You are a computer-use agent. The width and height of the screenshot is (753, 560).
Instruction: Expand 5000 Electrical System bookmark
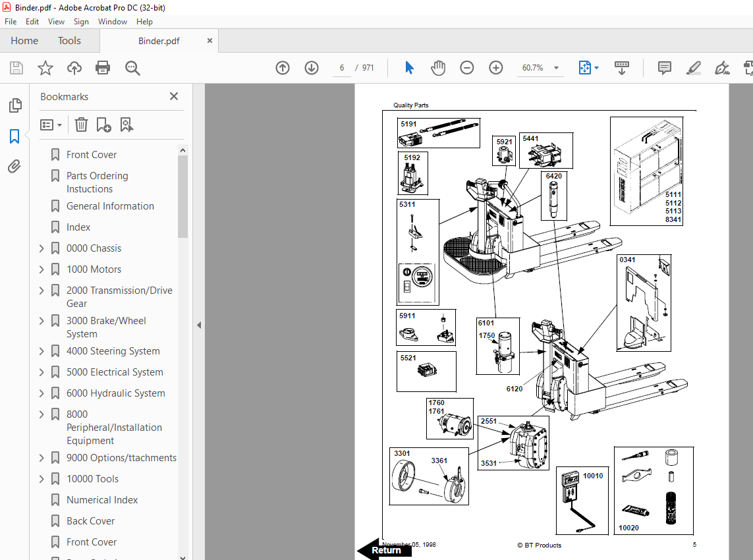(x=42, y=372)
